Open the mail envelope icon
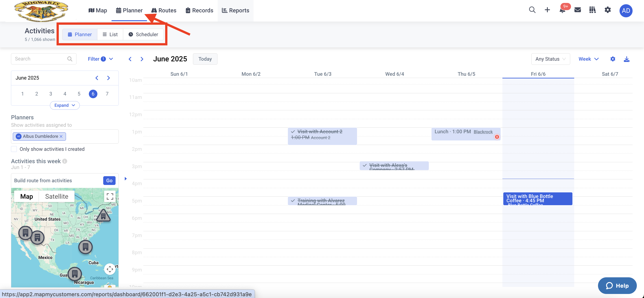Image resolution: width=644 pixels, height=298 pixels. (578, 10)
